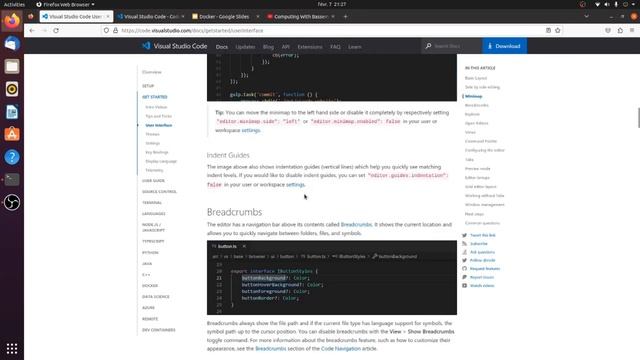Open Terminal from the dock

pyautogui.click(x=12, y=180)
